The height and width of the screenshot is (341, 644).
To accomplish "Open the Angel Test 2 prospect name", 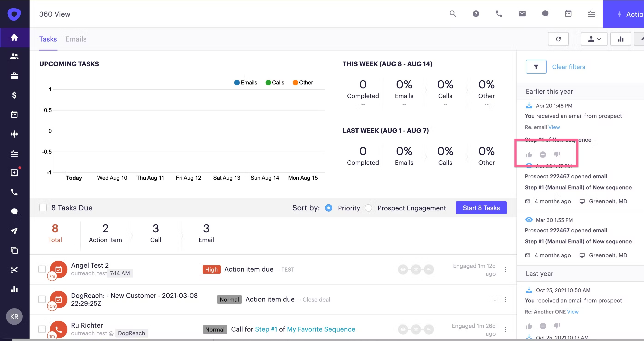I will 90,265.
